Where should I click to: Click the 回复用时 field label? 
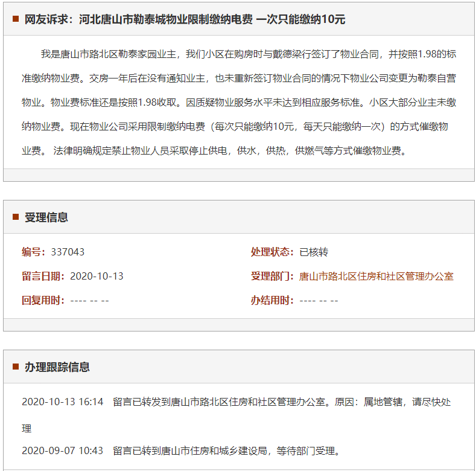[43, 300]
